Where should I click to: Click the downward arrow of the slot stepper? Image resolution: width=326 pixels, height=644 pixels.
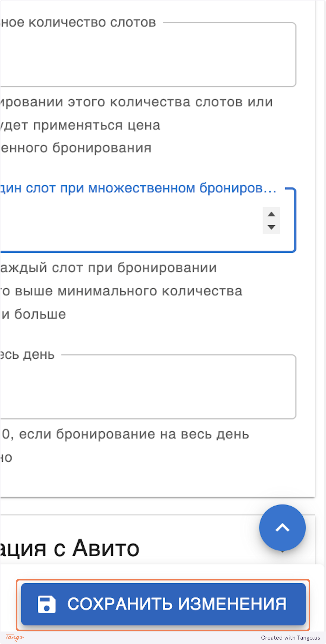pos(271,228)
